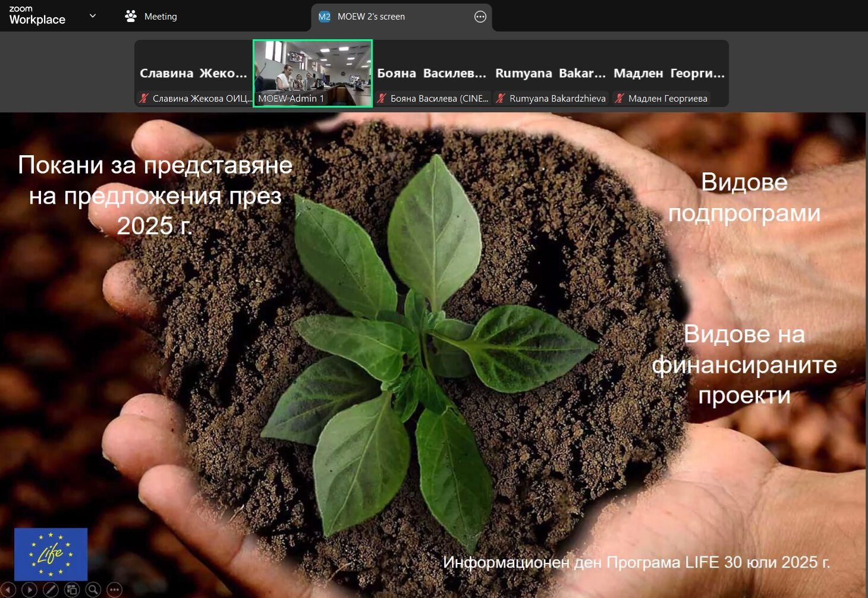The height and width of the screenshot is (598, 868).
Task: Click the Meeting participants group icon
Action: coord(131,17)
